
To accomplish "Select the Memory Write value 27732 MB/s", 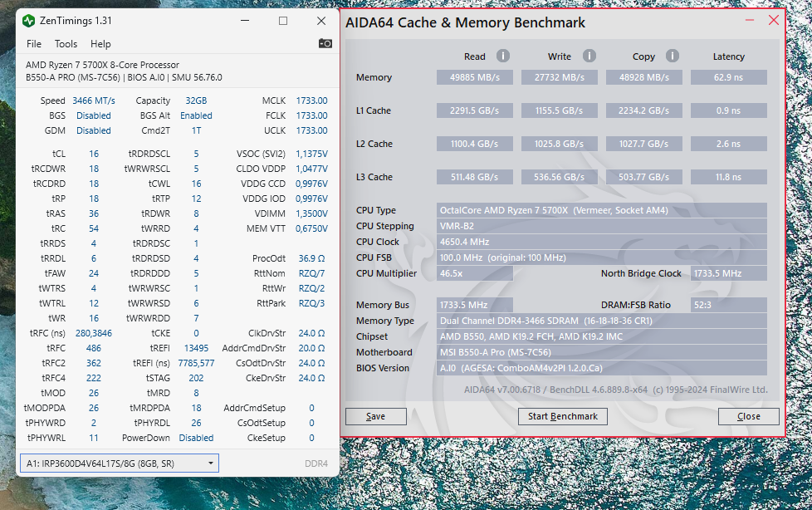I will (560, 77).
